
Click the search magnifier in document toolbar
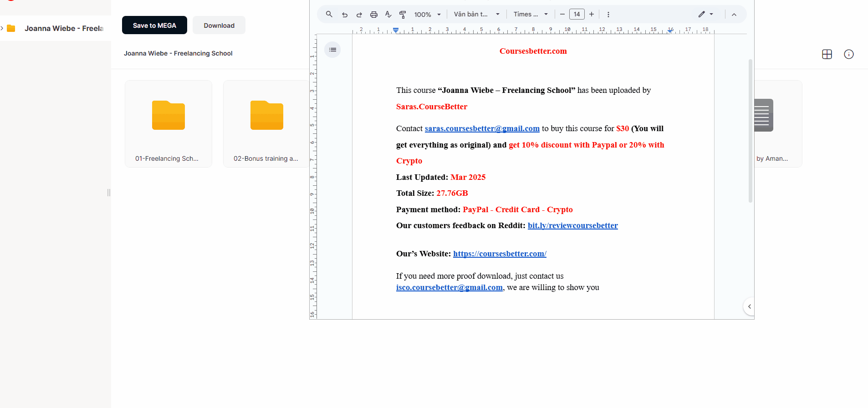pos(329,14)
